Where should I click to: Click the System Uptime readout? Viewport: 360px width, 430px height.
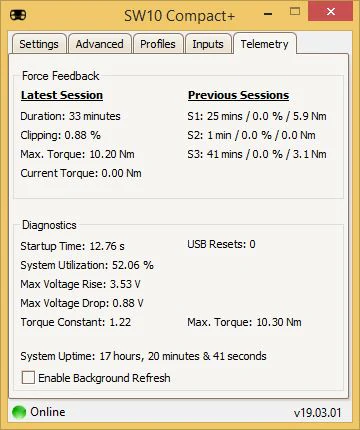coord(143,356)
